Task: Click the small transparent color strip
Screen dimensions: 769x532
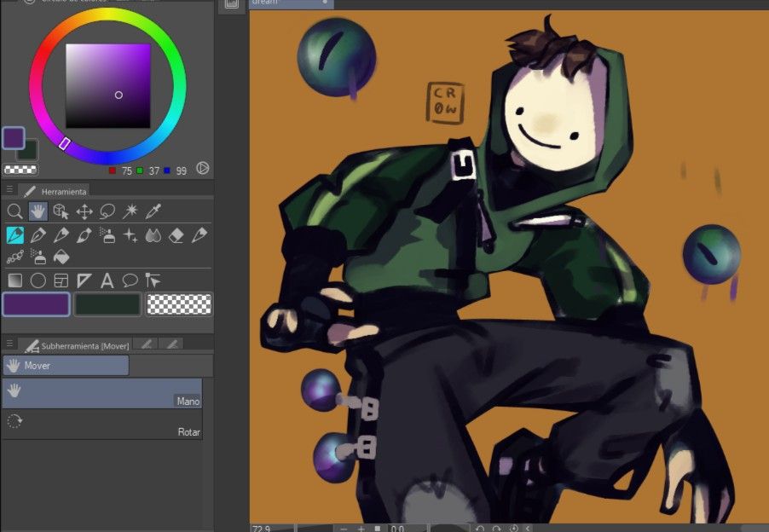Action: pos(20,170)
